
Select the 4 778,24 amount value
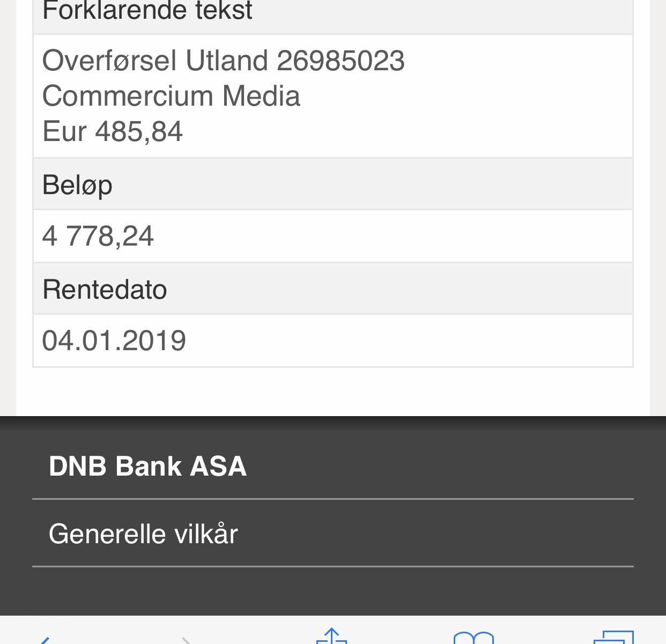(x=98, y=236)
